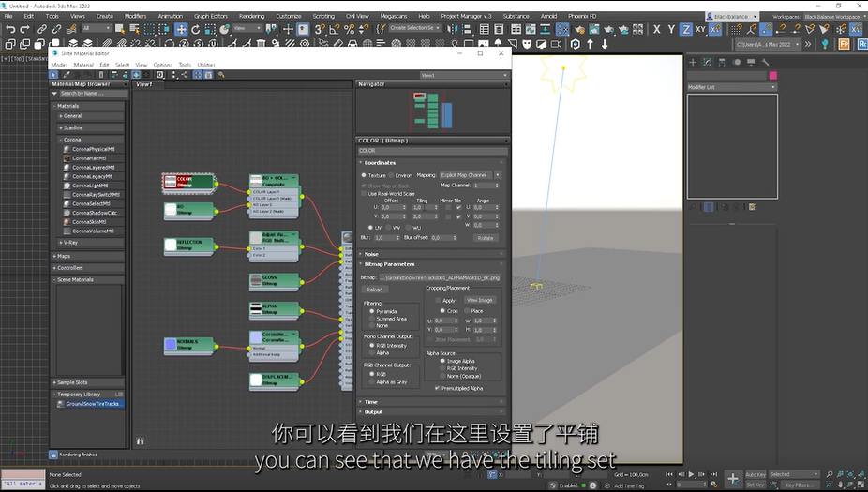Activate the Select and Rotate tool
Viewport: 868px width, 492px height.
pyautogui.click(x=195, y=29)
